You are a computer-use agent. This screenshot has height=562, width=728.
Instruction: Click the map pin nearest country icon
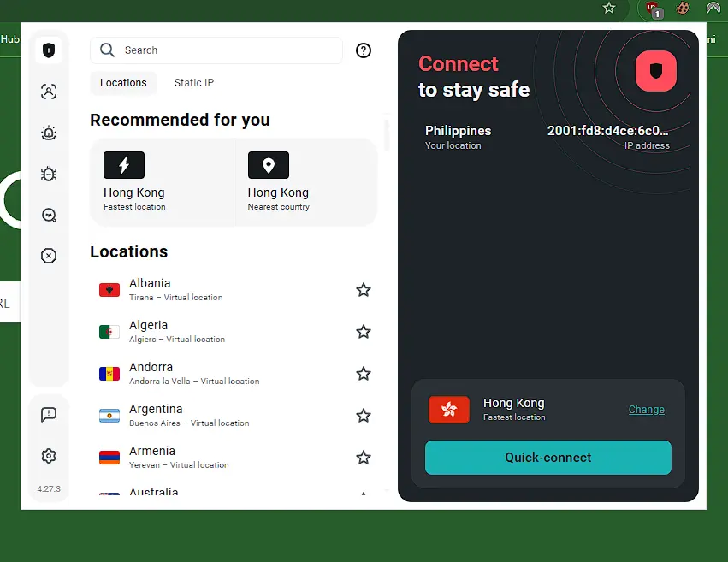269,165
